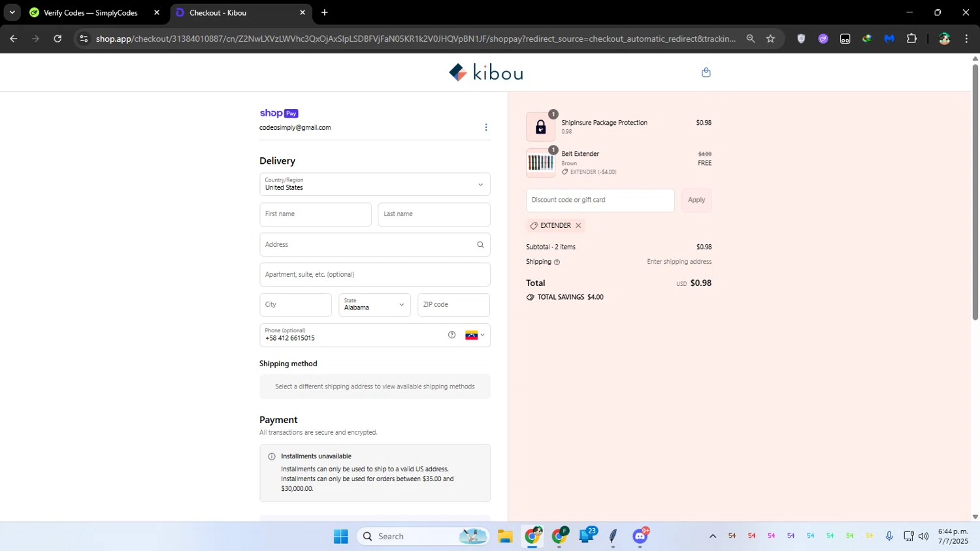Click the Installments unavailable notice
Image resolution: width=980 pixels, height=551 pixels.
(374, 473)
